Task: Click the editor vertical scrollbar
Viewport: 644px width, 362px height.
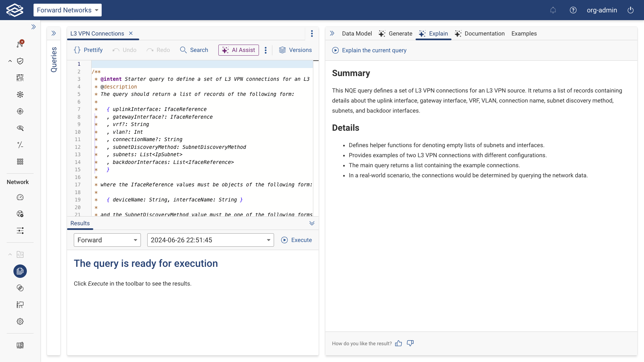Action: [x=316, y=137]
